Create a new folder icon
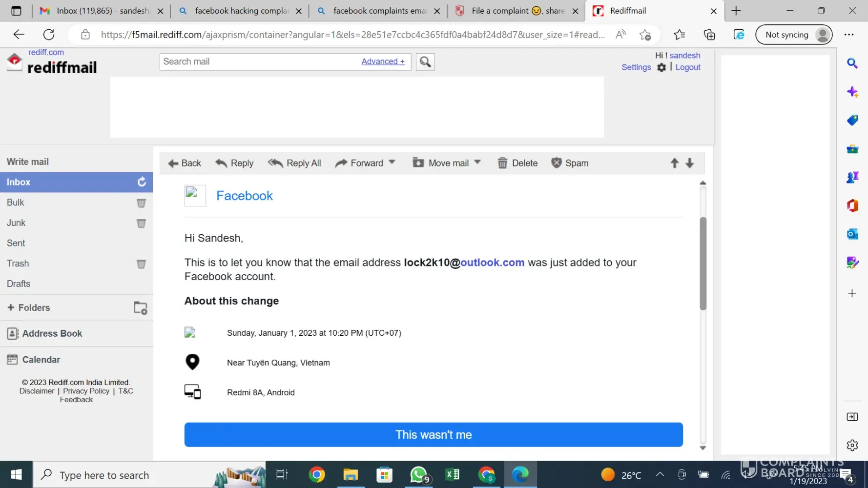 141,308
